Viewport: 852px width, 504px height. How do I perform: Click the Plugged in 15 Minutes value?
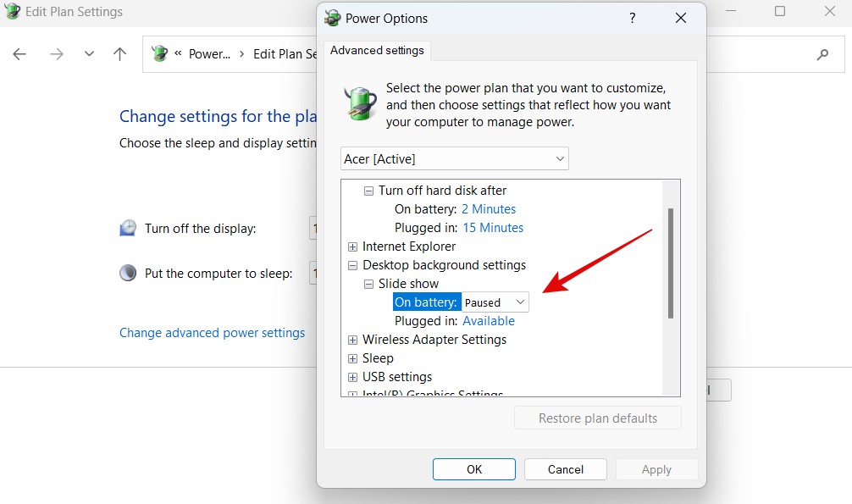click(x=493, y=228)
